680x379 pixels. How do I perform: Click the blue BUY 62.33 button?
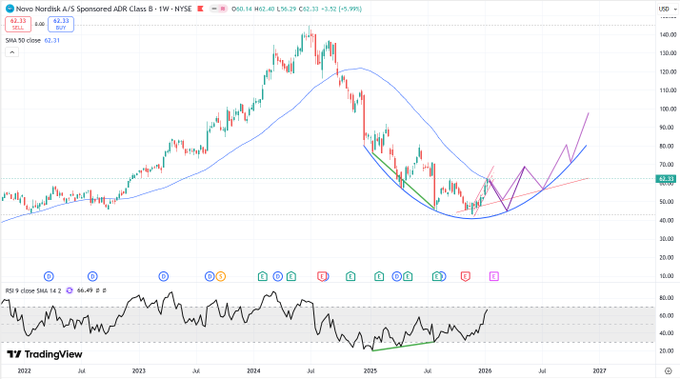61,24
